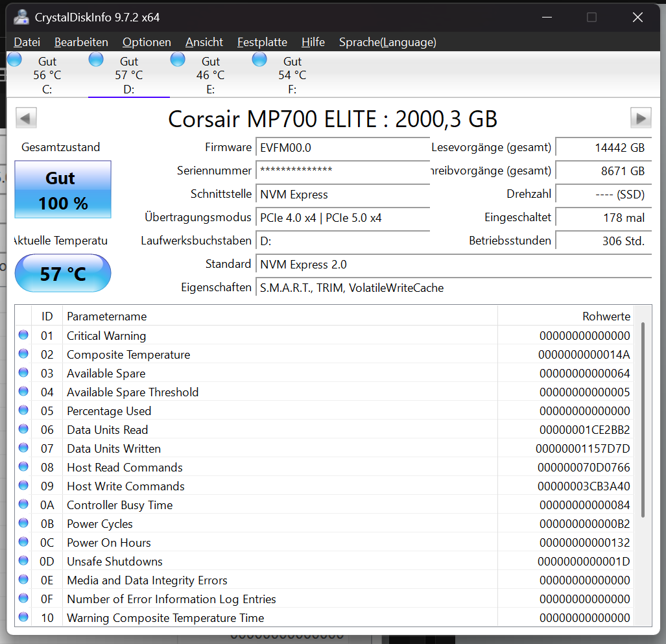Click the status orb for Available Spare Threshold
This screenshot has width=666, height=644.
click(x=23, y=391)
